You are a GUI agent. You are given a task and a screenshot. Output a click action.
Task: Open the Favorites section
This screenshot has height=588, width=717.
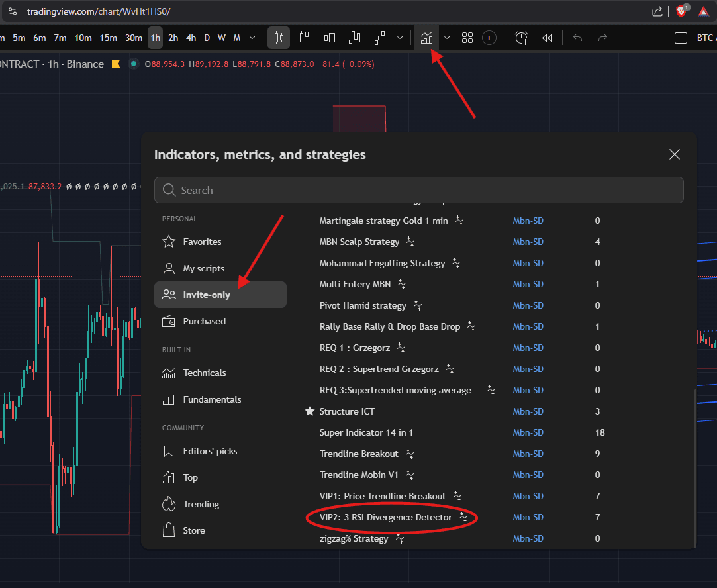coord(220,242)
